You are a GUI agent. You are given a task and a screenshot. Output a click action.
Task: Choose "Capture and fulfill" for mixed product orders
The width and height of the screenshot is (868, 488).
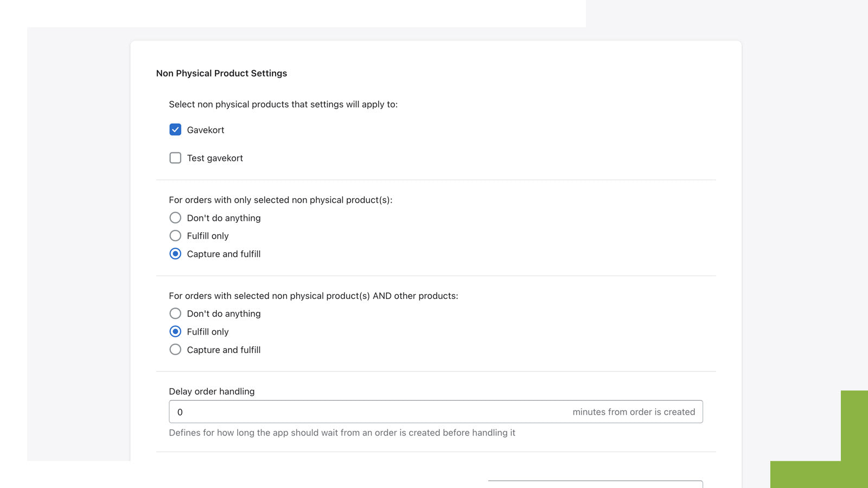tap(175, 349)
